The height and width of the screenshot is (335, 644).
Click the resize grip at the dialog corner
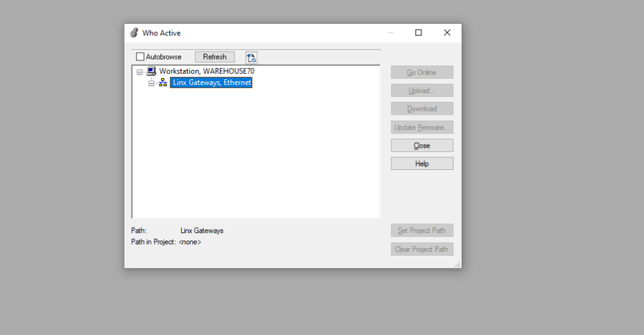[457, 264]
